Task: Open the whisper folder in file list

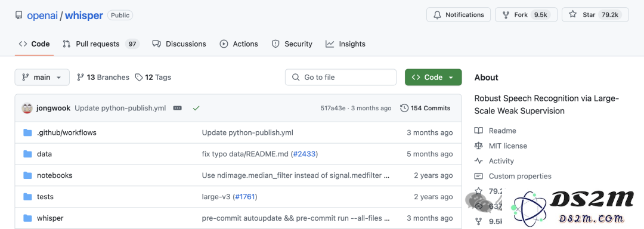Action: pyautogui.click(x=50, y=218)
